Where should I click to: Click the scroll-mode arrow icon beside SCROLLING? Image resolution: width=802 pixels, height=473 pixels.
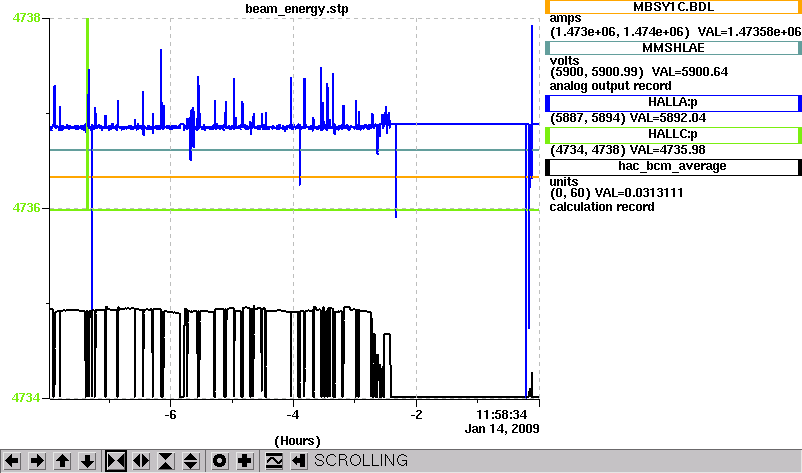299,461
